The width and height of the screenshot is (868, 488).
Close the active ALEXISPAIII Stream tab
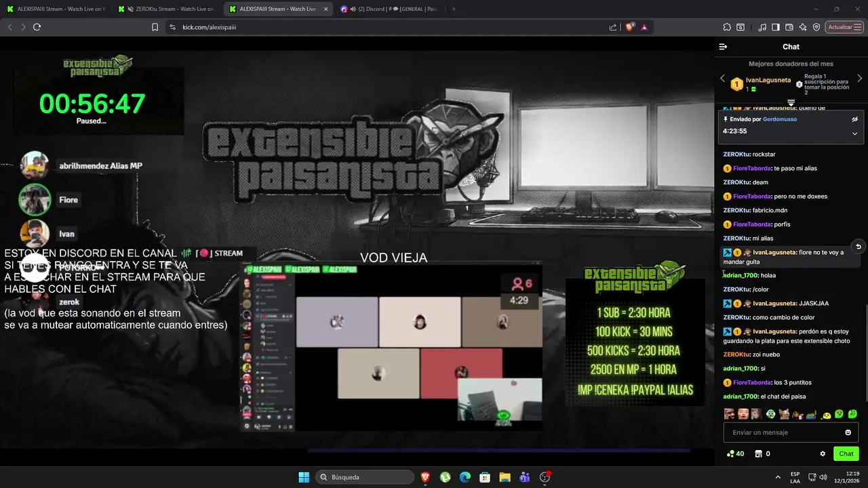coord(325,9)
